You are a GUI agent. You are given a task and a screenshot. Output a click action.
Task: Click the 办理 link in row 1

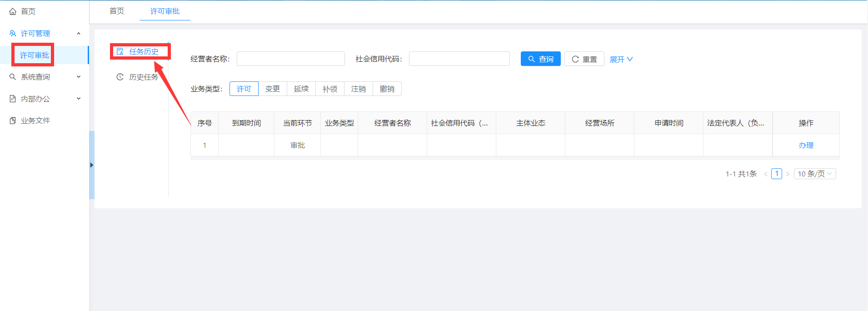click(x=806, y=145)
